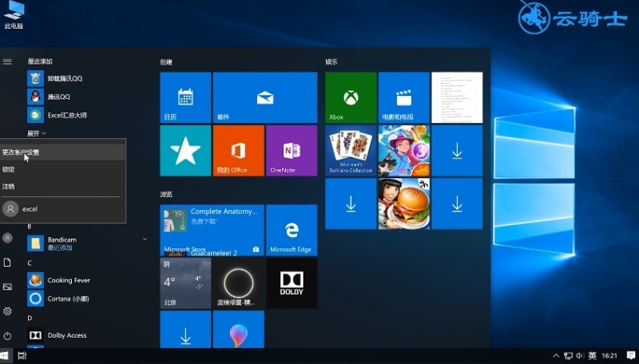Open Settings gear in the Start sidebar

click(7, 311)
